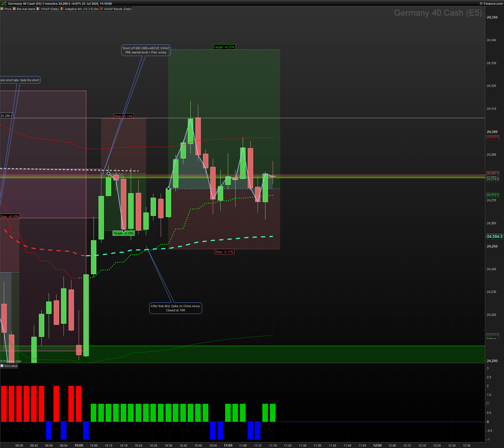The image size is (504, 448).
Task: Click the 24,281.2 price axis tag
Action: tap(493, 173)
